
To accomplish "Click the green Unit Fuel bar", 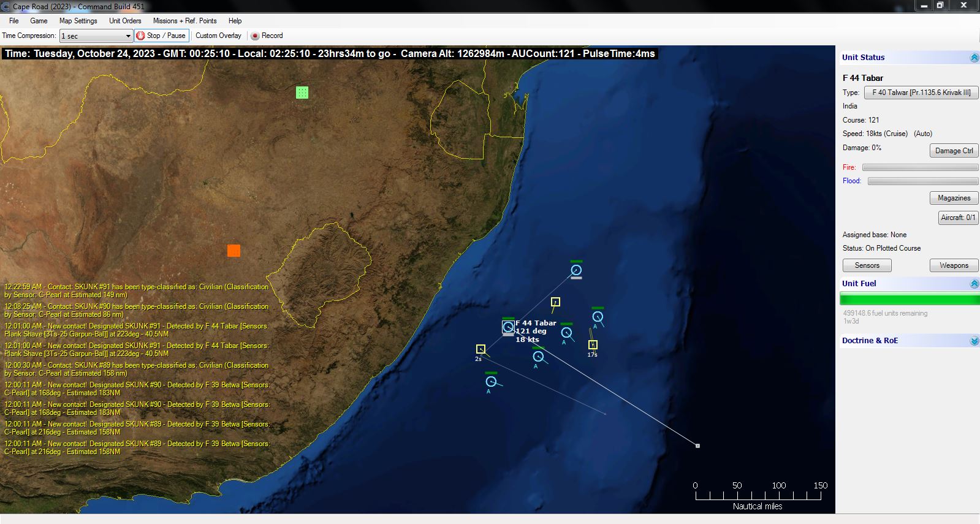I will tap(910, 299).
